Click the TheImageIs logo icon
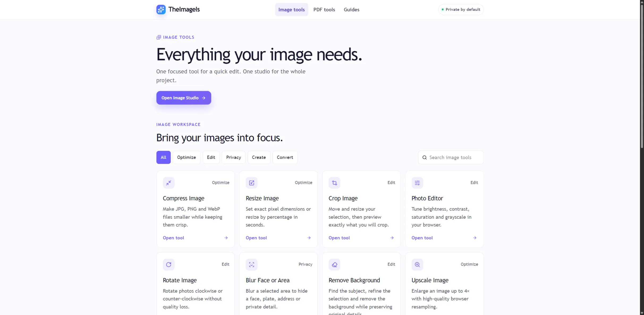644x315 pixels. point(161,10)
